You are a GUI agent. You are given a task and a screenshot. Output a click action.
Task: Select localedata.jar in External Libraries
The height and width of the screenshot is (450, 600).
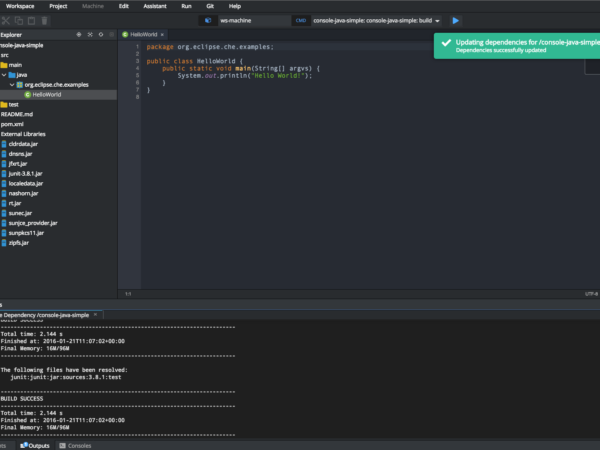26,184
